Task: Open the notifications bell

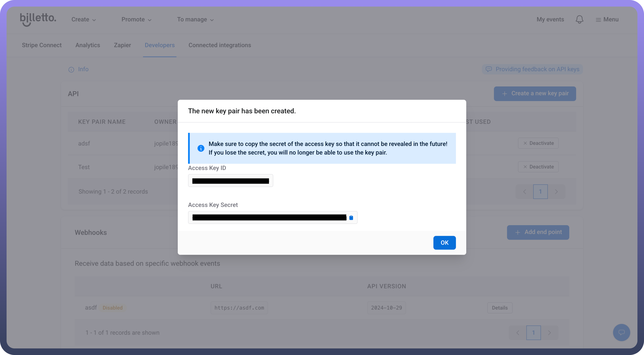Action: 579,20
